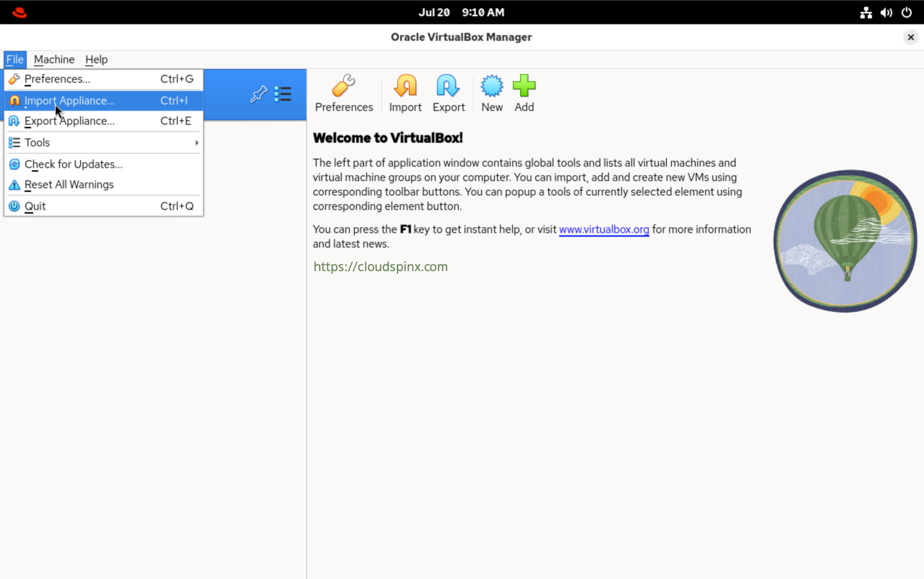
Task: Open the Machine menu
Action: 54,59
